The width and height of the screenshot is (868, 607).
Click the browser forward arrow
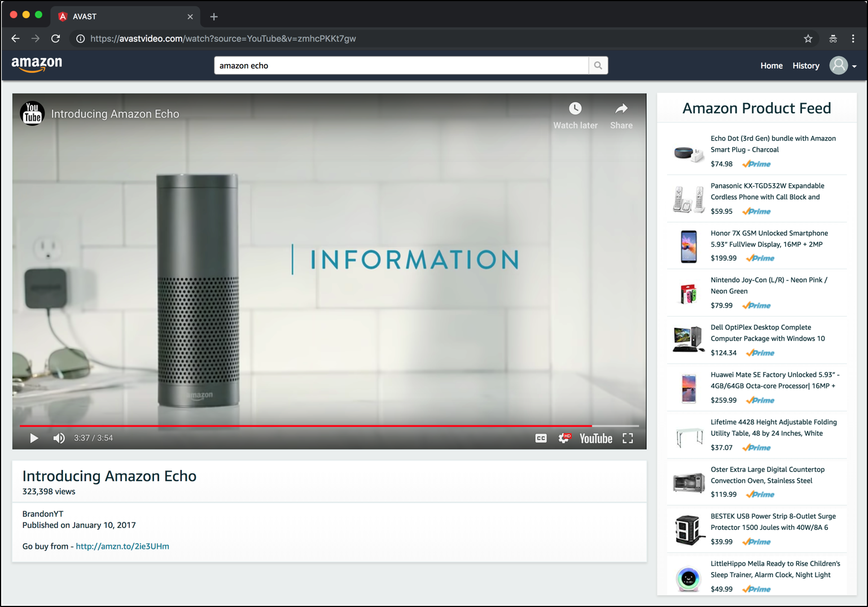click(x=36, y=38)
